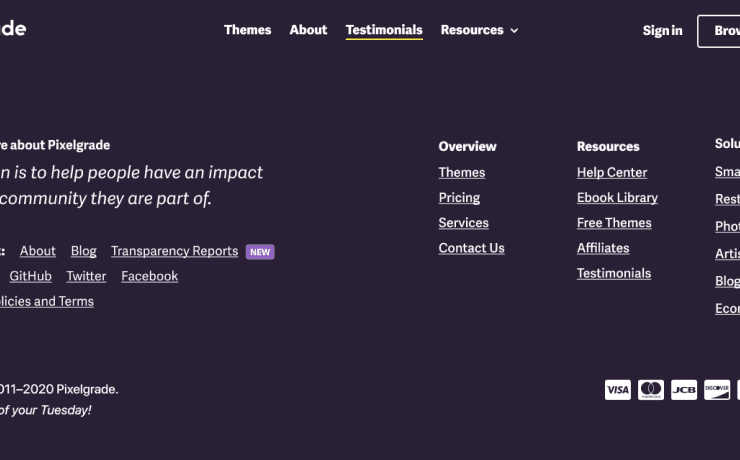Click the Contact Us link

tap(471, 248)
